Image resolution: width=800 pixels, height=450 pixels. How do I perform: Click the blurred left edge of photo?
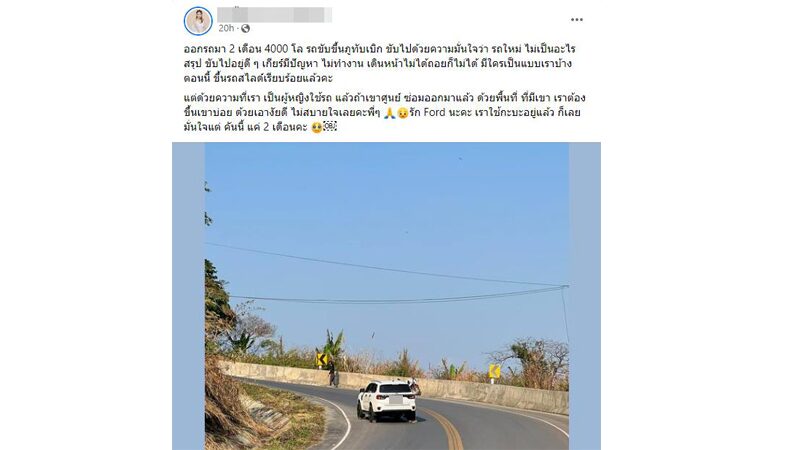(x=189, y=296)
